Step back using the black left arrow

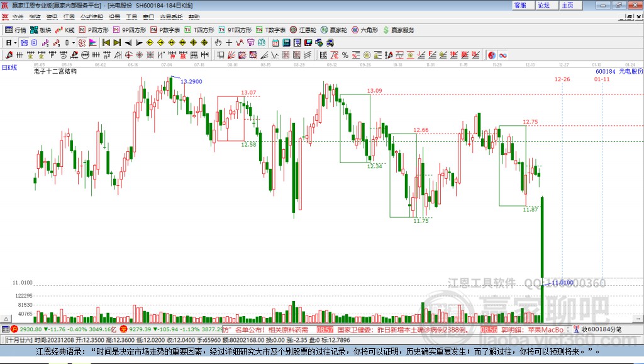128,42
